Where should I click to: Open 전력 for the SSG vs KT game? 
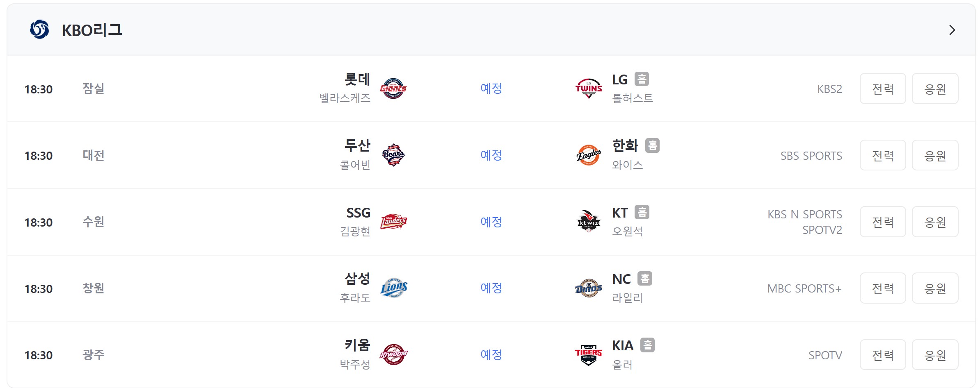point(883,222)
